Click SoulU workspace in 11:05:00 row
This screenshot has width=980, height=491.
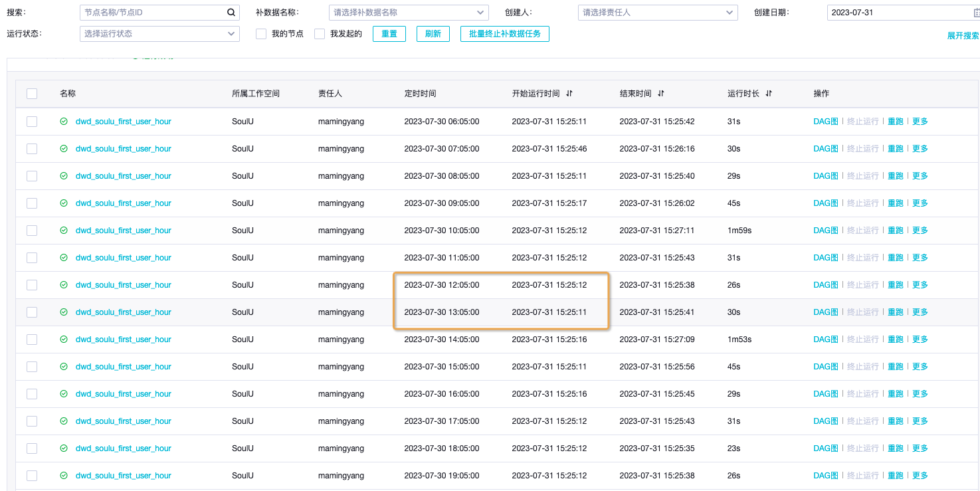(x=243, y=258)
